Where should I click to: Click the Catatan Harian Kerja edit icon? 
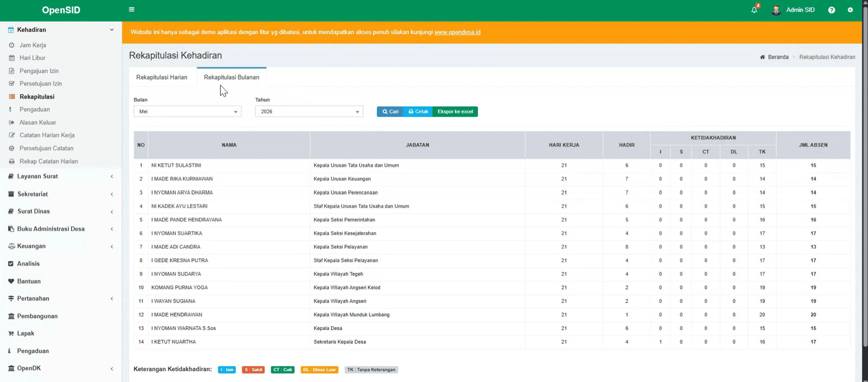click(12, 135)
